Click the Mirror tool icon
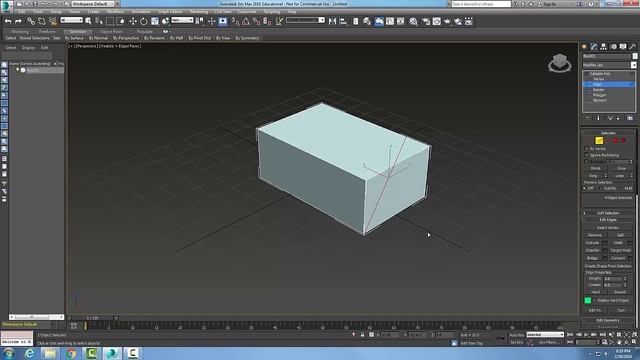 coord(332,21)
